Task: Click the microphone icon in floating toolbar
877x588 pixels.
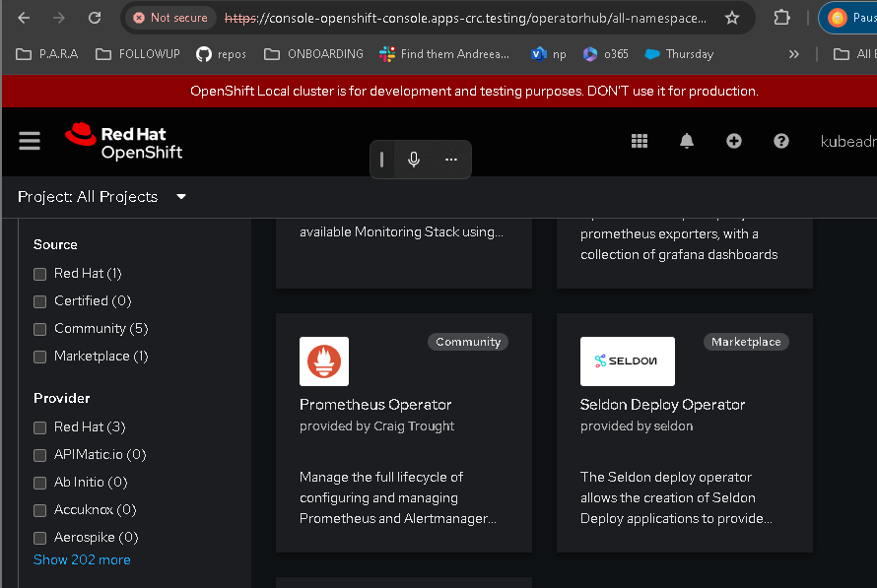Action: click(x=414, y=160)
